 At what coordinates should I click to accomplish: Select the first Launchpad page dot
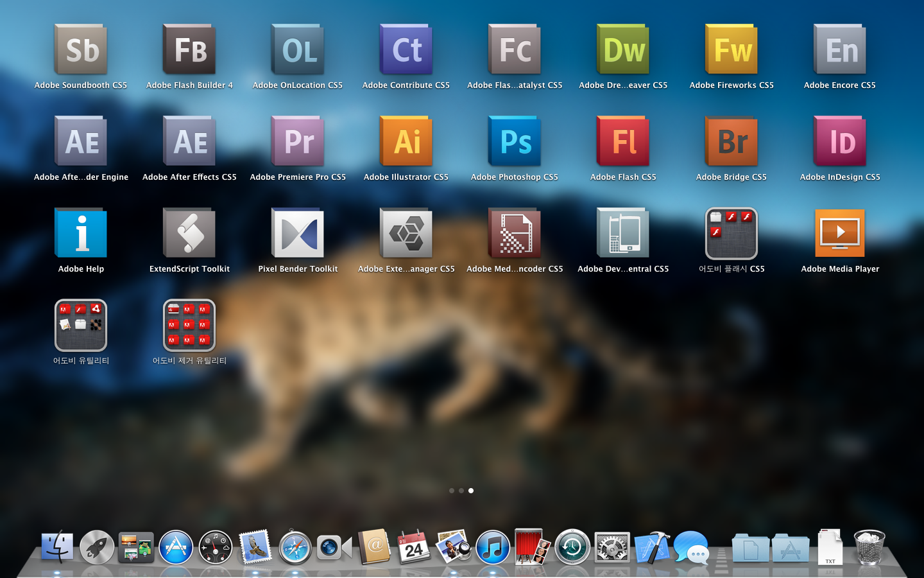[x=452, y=491]
